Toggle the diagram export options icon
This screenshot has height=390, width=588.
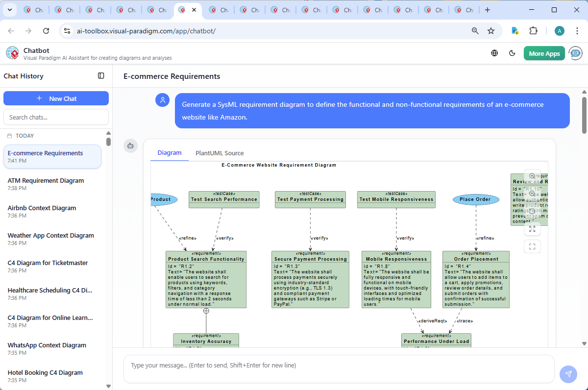pos(130,146)
